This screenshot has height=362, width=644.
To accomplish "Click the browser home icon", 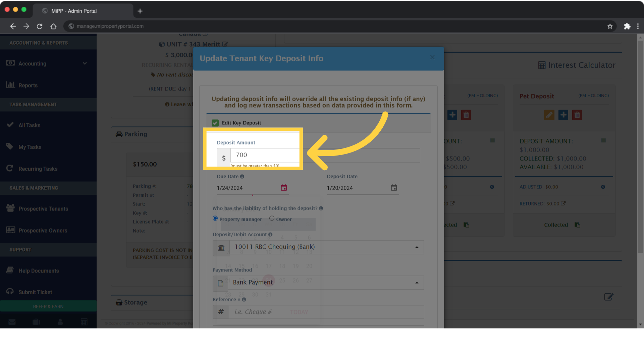I will pyautogui.click(x=53, y=26).
